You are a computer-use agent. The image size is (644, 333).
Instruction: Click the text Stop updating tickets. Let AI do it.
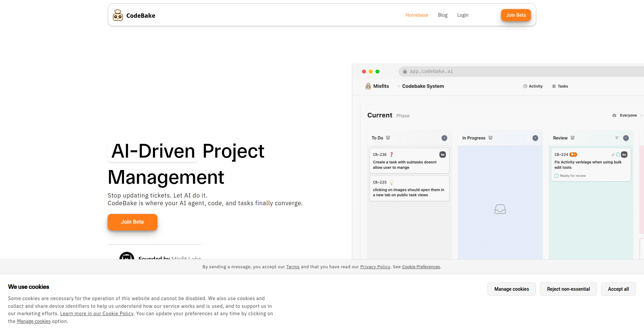pyautogui.click(x=158, y=196)
